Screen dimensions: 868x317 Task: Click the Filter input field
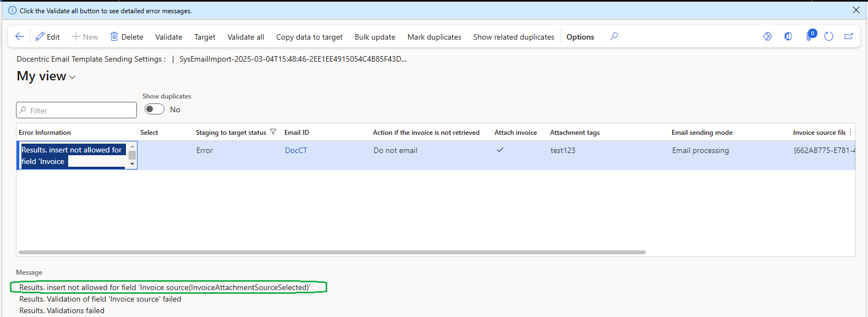tap(77, 110)
